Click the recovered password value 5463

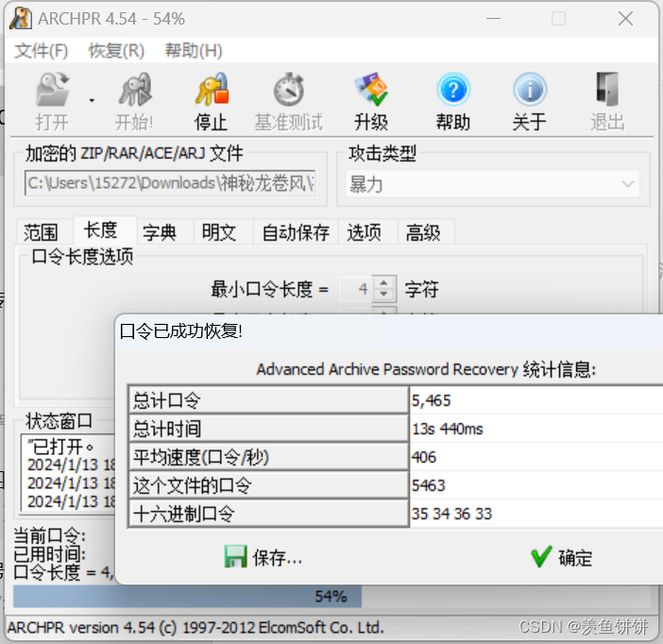[x=429, y=485]
